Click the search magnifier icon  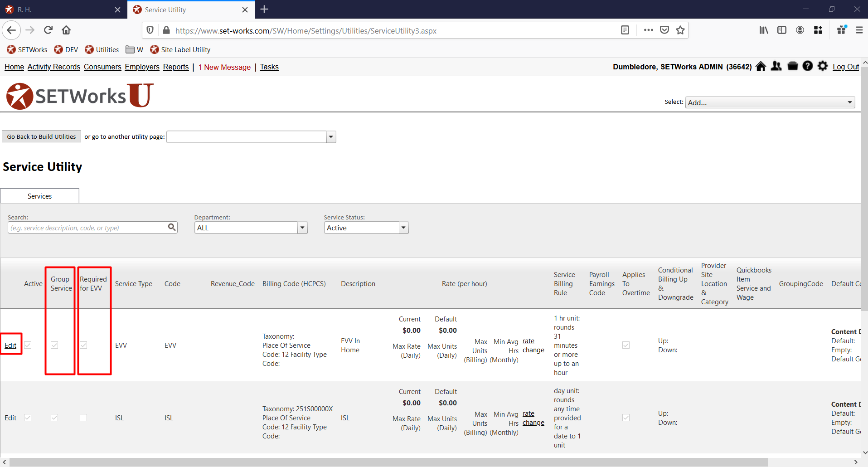172,227
